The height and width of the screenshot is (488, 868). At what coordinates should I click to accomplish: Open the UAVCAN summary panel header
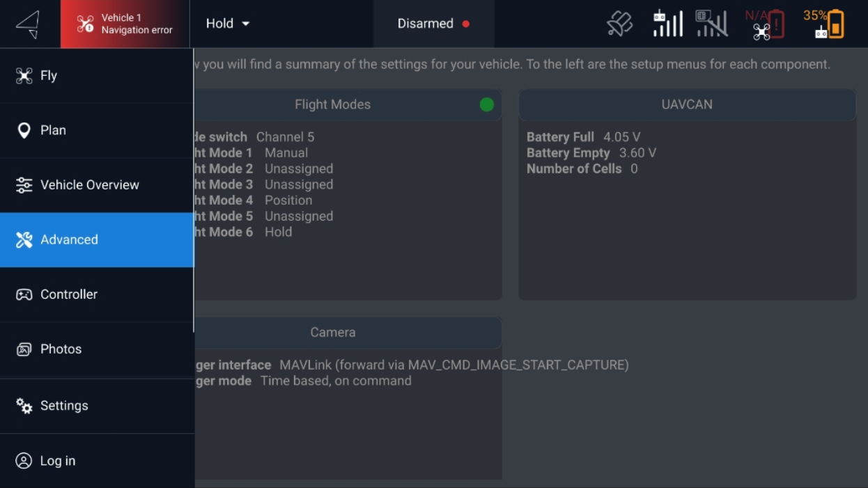pyautogui.click(x=687, y=104)
